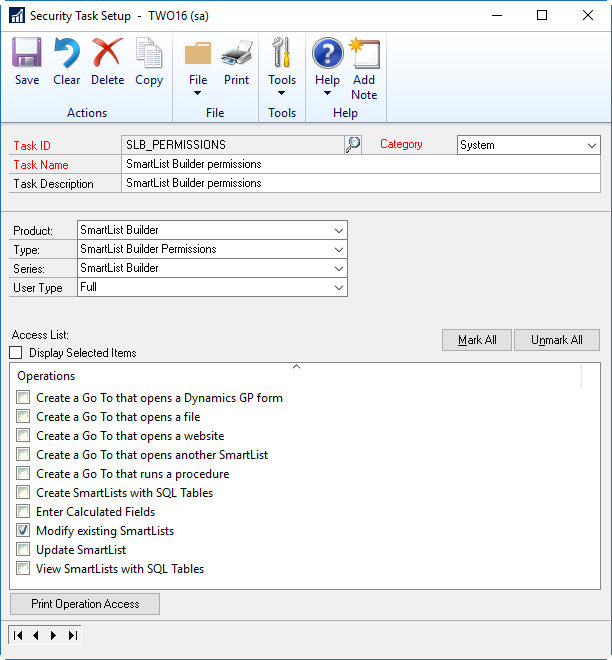This screenshot has height=660, width=612.
Task: Toggle Display Selected Items checkbox
Action: (x=16, y=353)
